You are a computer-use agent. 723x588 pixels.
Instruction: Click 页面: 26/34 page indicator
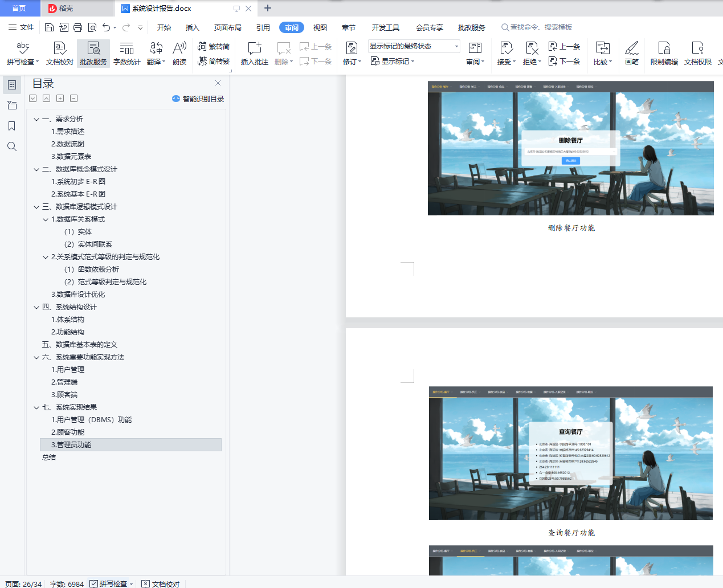pos(23,584)
